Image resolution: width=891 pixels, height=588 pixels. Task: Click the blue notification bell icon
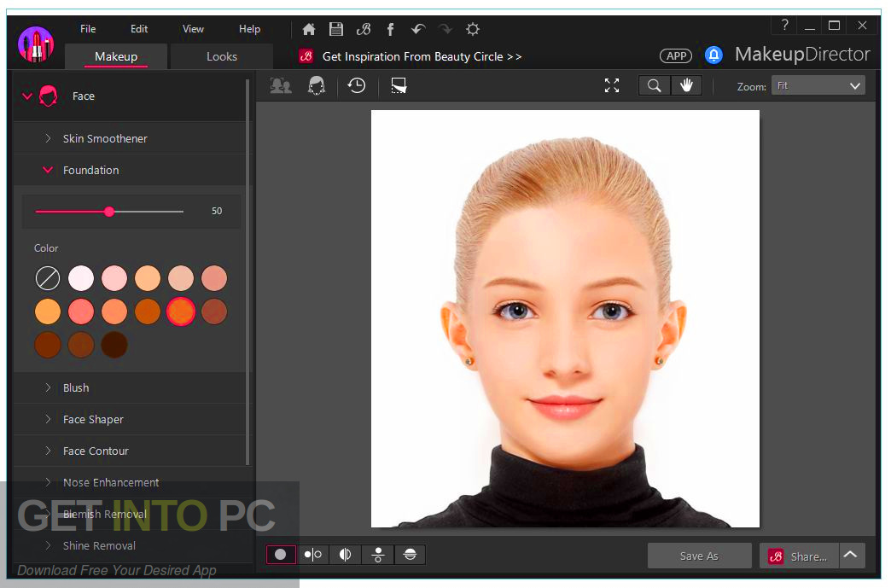pyautogui.click(x=713, y=55)
